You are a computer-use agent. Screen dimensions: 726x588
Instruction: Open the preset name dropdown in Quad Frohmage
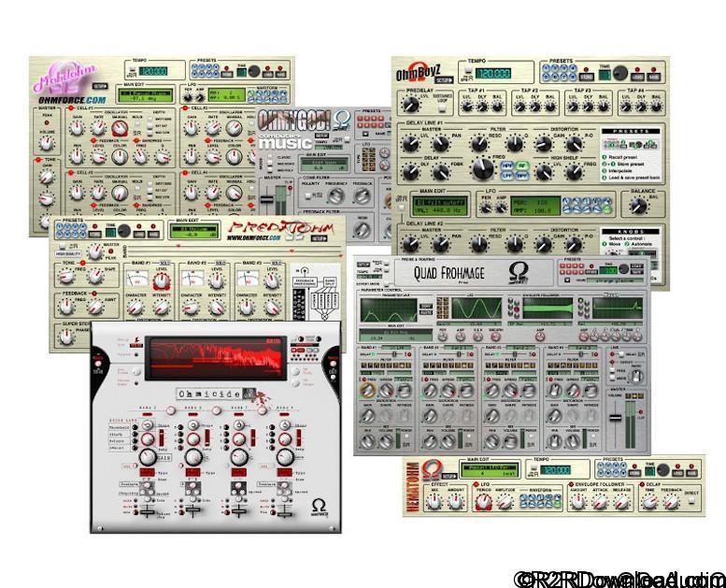click(567, 280)
